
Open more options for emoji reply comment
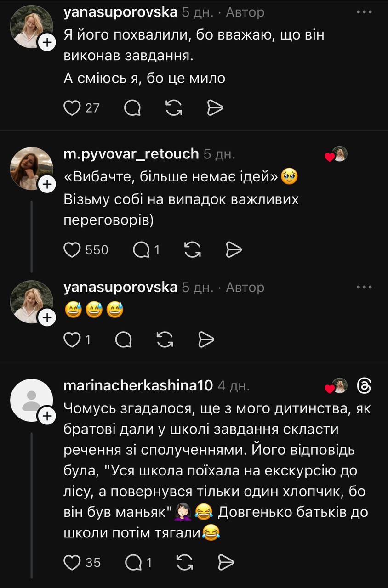(x=364, y=287)
